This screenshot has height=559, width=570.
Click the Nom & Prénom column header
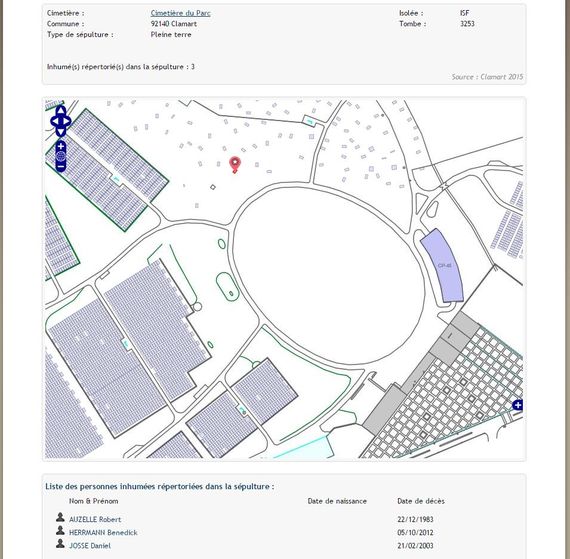coord(93,501)
